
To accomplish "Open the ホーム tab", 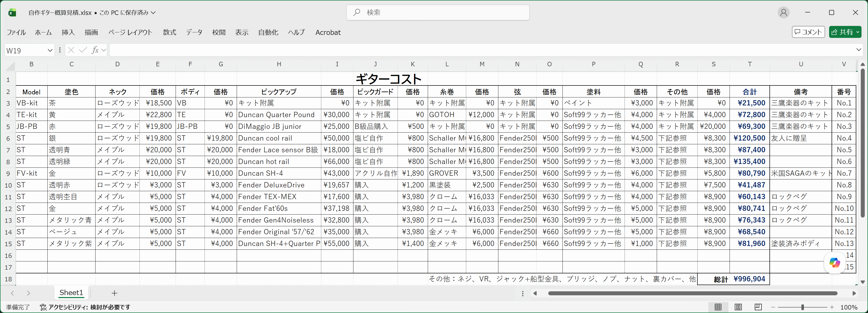I will coord(43,32).
